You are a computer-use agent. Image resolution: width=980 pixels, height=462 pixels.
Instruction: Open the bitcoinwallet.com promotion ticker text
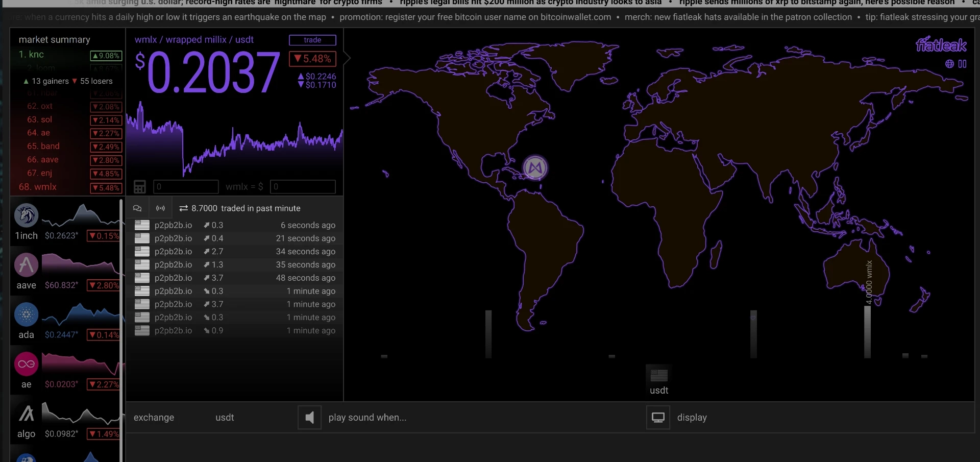[475, 17]
